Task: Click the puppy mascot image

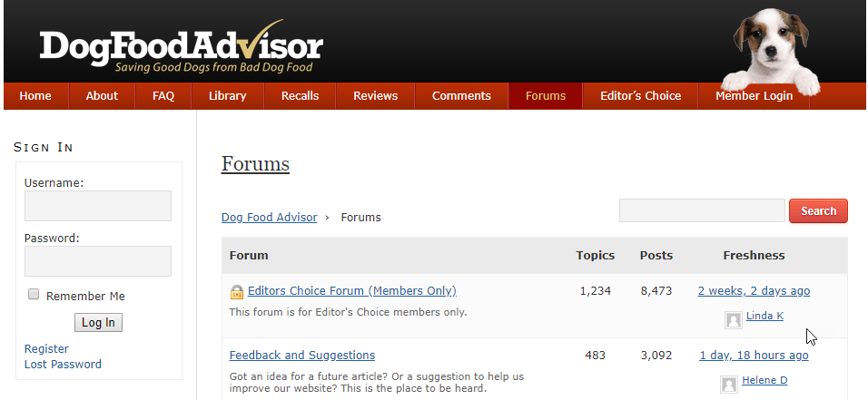Action: pos(772,51)
